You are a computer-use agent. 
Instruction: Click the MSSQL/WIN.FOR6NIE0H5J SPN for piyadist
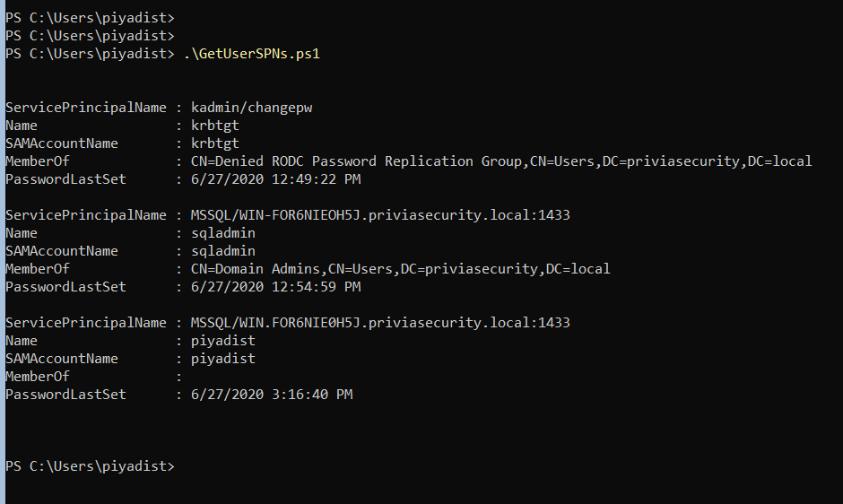point(380,323)
